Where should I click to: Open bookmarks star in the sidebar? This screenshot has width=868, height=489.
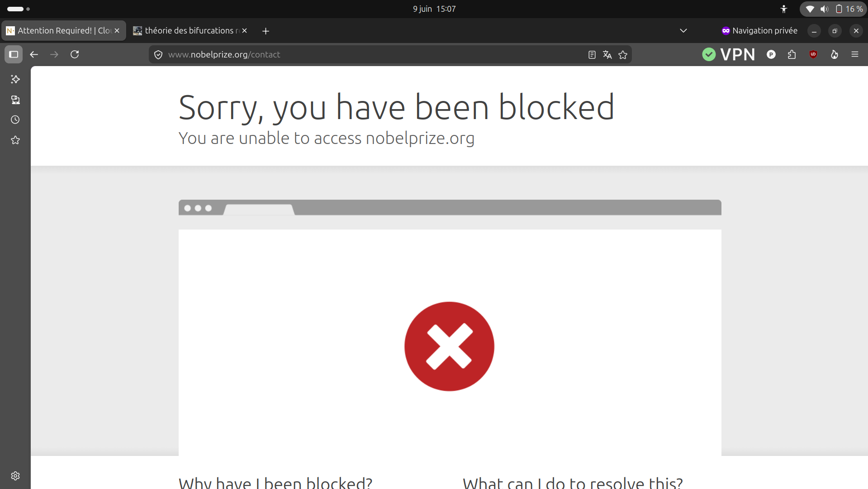click(x=15, y=140)
